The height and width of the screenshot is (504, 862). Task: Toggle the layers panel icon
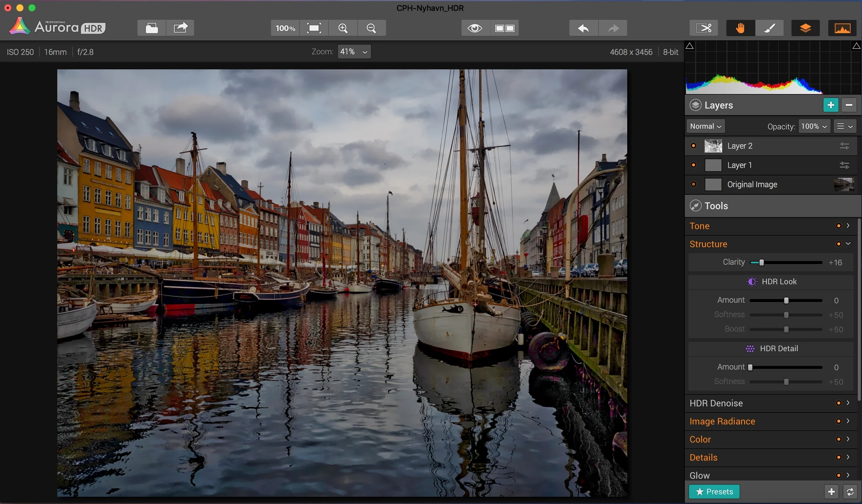point(805,28)
